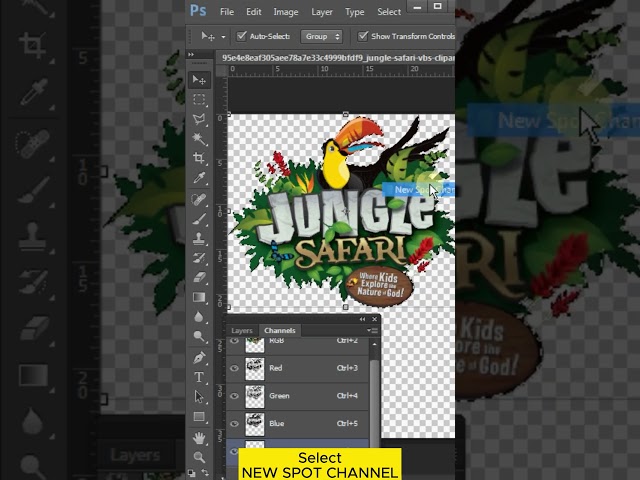Image resolution: width=640 pixels, height=480 pixels.
Task: Select the Magic Wand tool
Action: pos(199,139)
